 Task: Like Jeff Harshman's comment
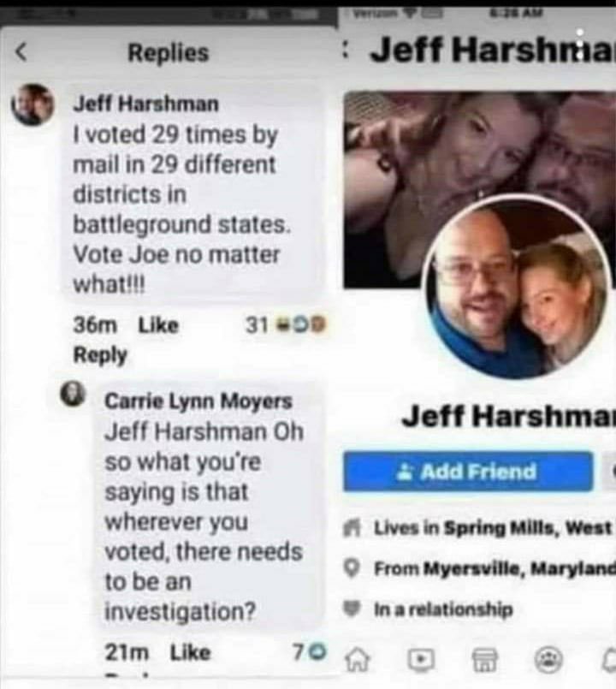(158, 325)
